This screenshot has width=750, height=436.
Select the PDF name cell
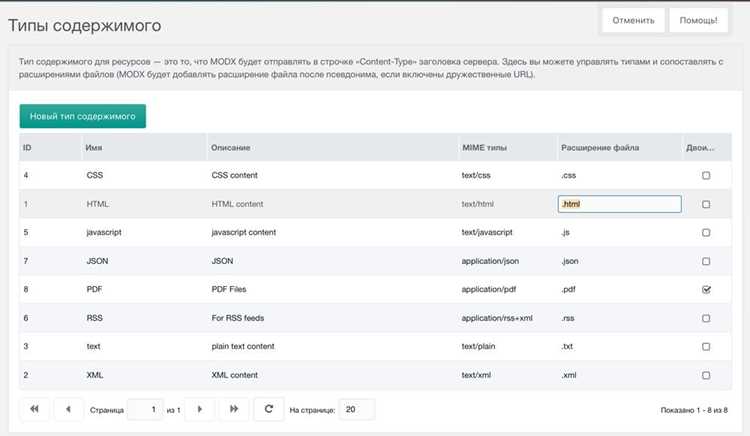(x=94, y=289)
